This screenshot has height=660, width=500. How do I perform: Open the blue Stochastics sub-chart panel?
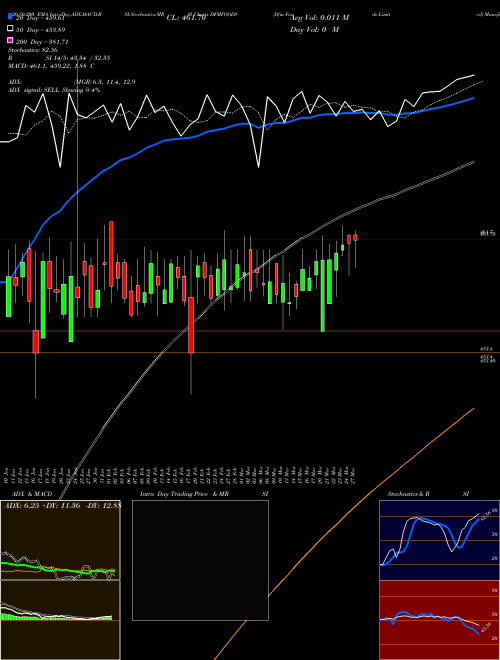coord(439,540)
